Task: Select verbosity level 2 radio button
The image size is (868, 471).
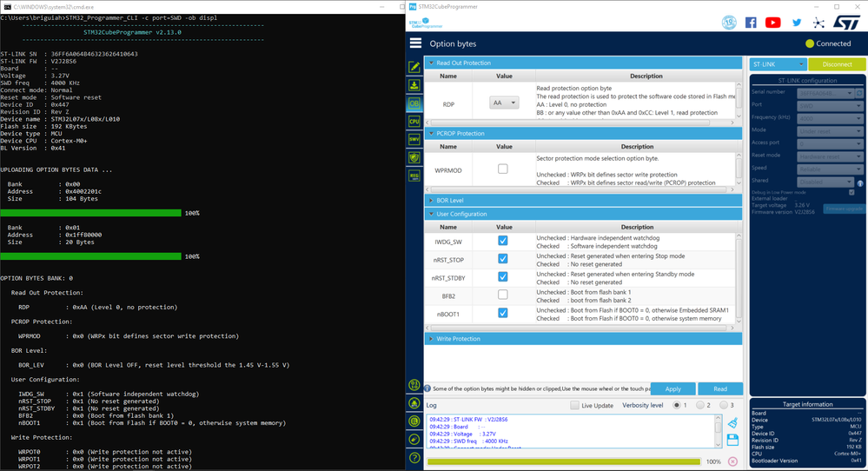Action: tap(699, 405)
